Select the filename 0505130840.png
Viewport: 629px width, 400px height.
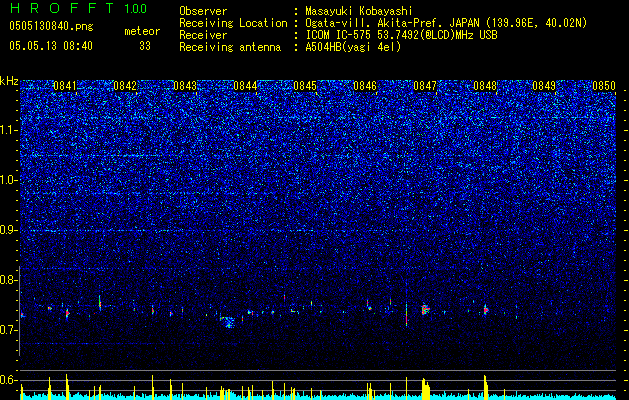point(51,26)
